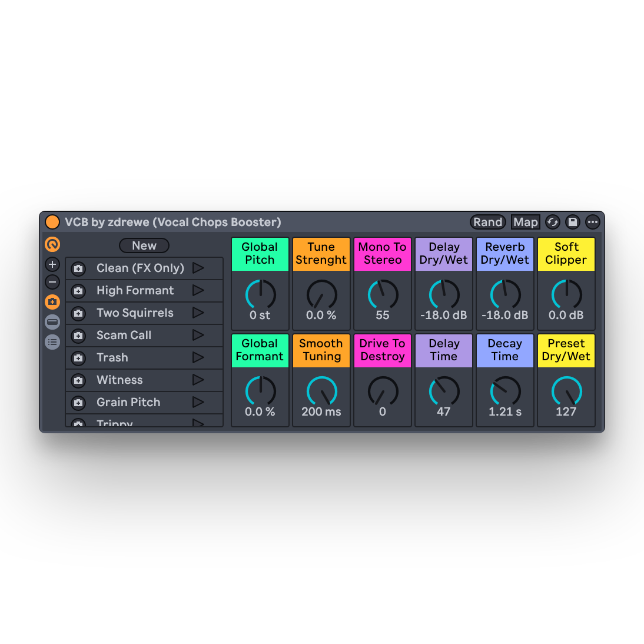Click the Reverb Dry/Wet knob
The height and width of the screenshot is (644, 644).
point(505,294)
